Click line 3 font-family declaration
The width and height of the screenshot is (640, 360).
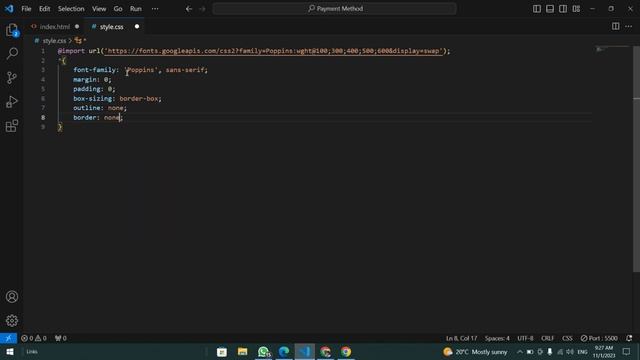140,70
